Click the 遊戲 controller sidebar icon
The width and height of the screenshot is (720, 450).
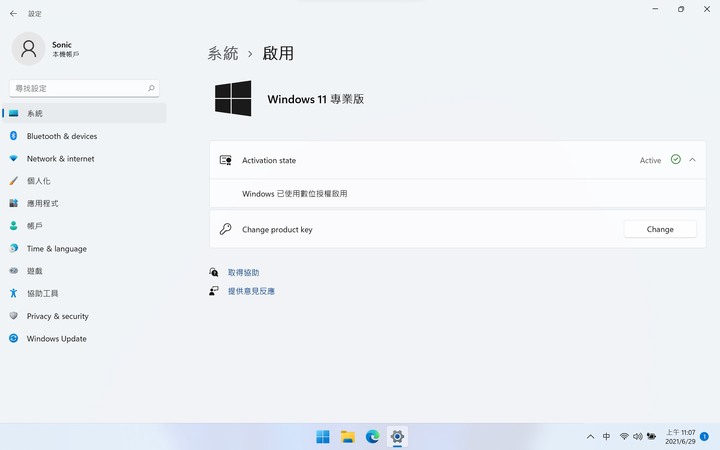(x=13, y=270)
